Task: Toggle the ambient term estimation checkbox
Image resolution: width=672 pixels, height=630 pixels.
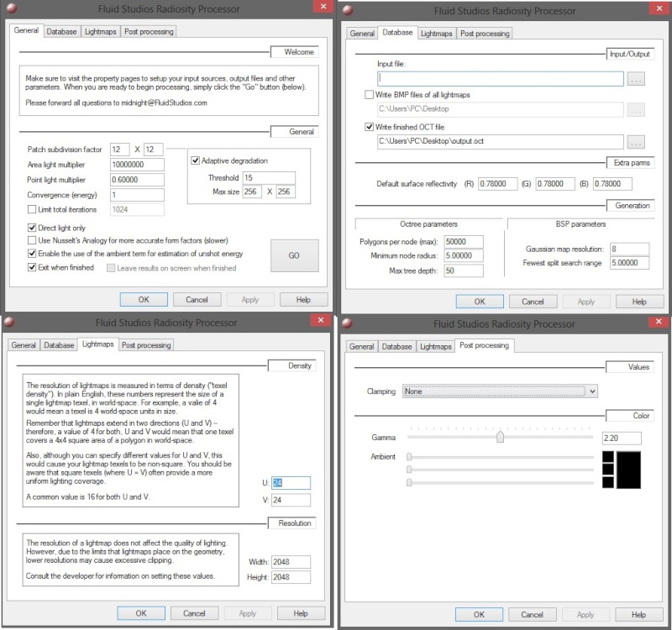Action: coord(32,254)
